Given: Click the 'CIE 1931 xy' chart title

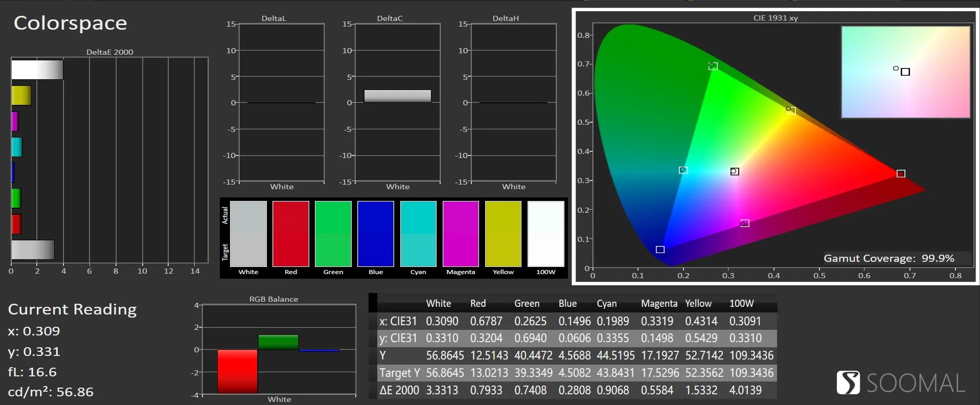Looking at the screenshot, I should [x=776, y=18].
